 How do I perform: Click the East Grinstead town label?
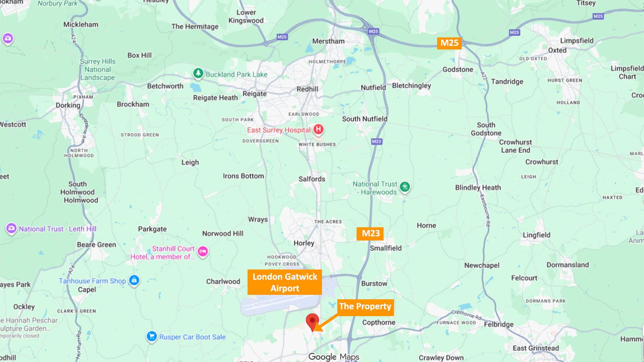click(x=536, y=348)
